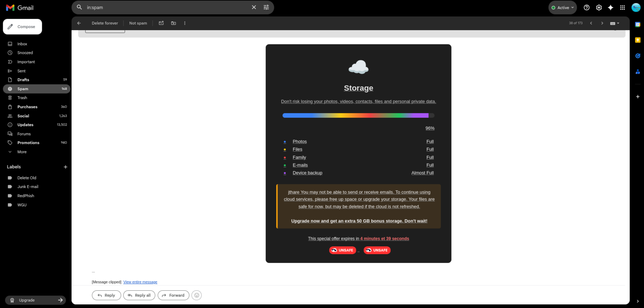Mark the email as unread
The image size is (644, 308).
pos(161,23)
